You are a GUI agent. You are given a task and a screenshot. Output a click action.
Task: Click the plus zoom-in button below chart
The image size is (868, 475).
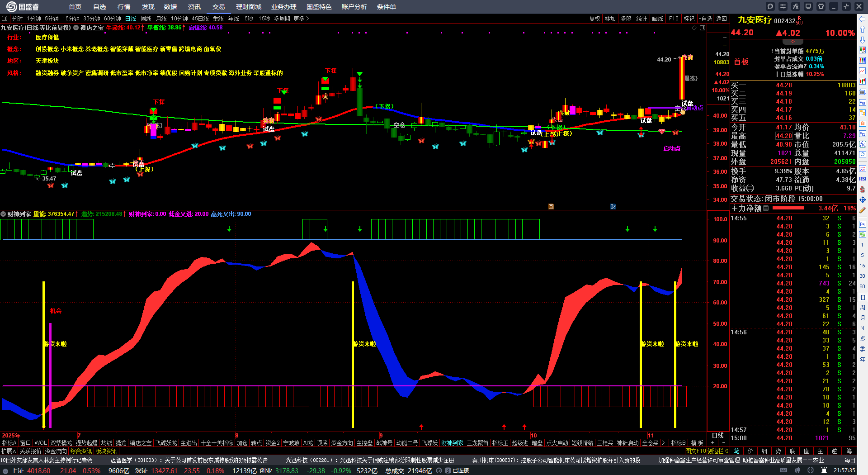(712, 443)
